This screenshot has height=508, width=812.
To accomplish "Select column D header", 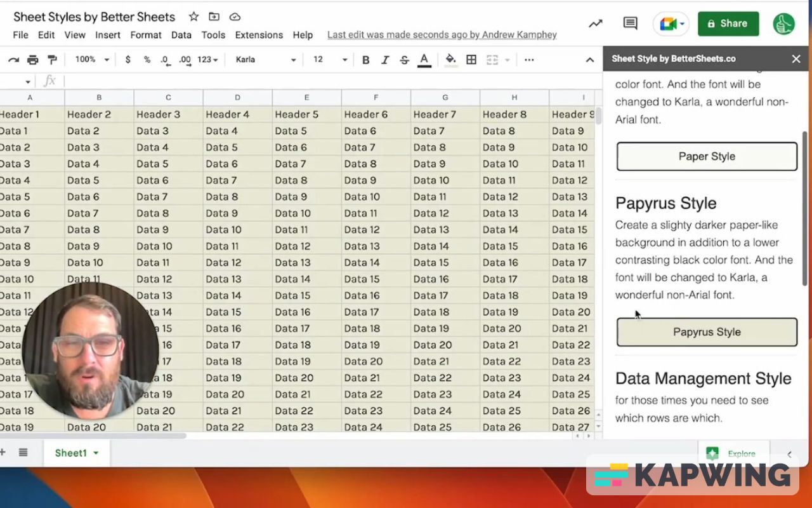I will (x=237, y=97).
